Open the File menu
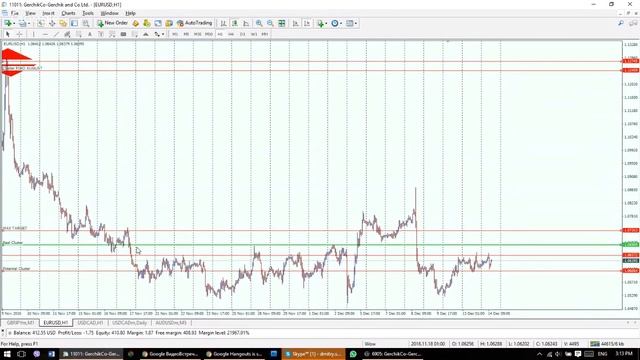 [x=15, y=13]
